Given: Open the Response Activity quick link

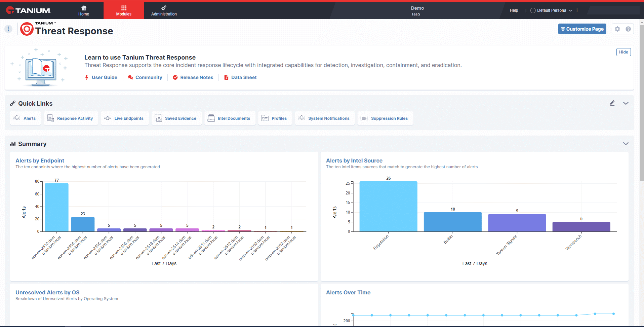Looking at the screenshot, I should coord(71,118).
